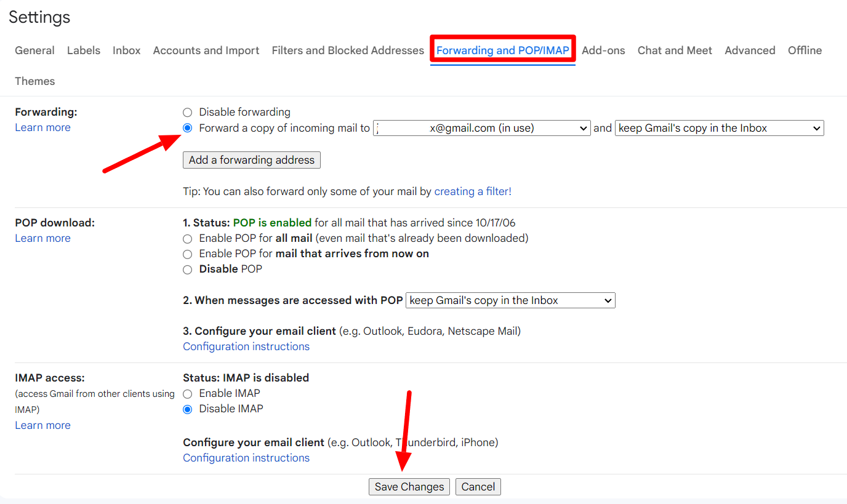The height and width of the screenshot is (504, 847).
Task: Click the 'POP is enabled' status text
Action: 272,223
